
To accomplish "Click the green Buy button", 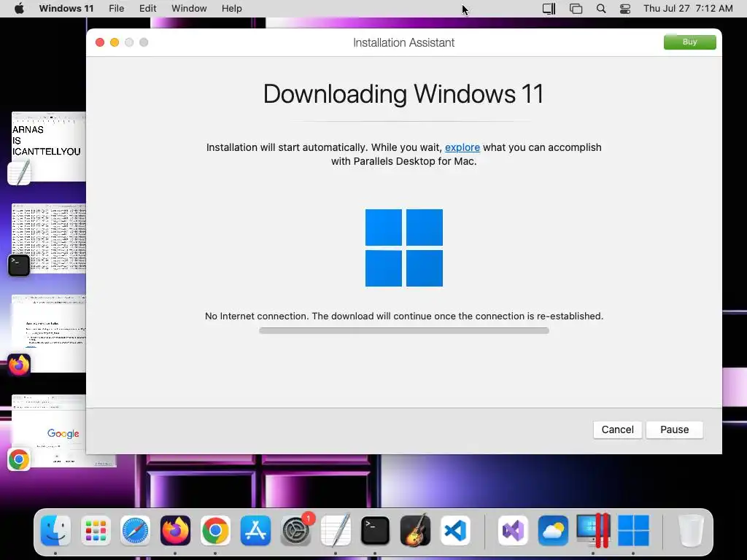I will (x=690, y=42).
